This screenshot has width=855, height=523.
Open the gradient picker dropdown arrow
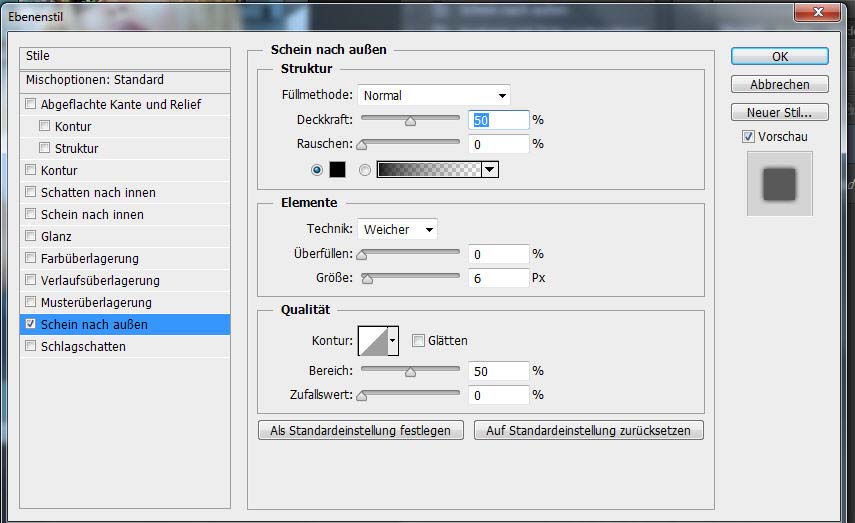tap(489, 170)
